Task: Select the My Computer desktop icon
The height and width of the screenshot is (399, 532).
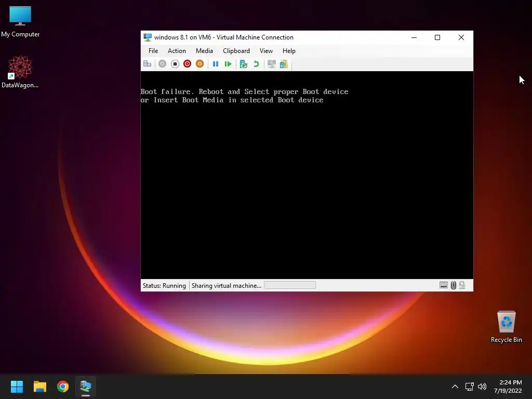Action: click(20, 21)
